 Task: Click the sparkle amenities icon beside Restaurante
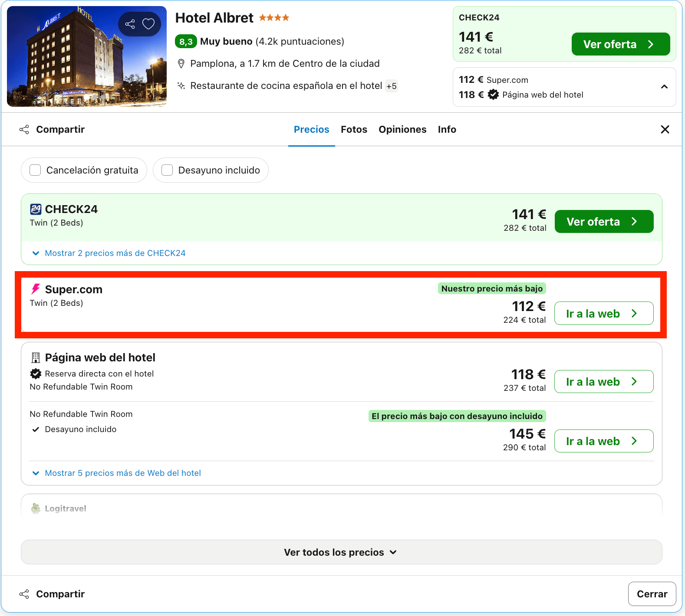click(x=181, y=85)
